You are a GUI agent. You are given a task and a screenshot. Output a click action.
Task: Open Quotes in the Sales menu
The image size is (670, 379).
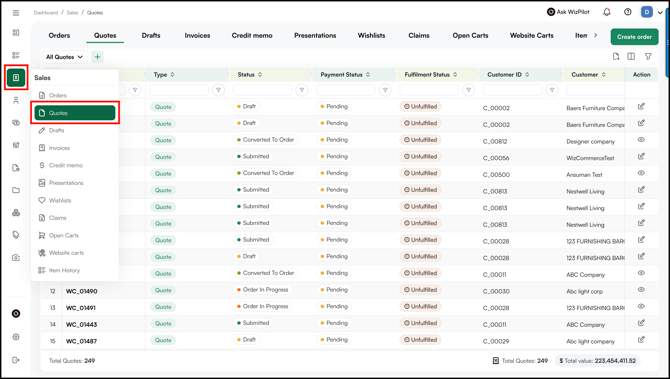click(x=75, y=113)
